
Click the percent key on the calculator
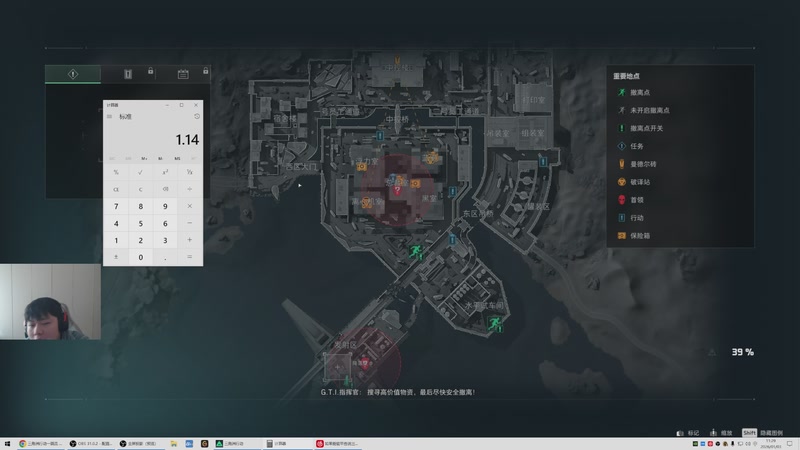click(x=116, y=172)
